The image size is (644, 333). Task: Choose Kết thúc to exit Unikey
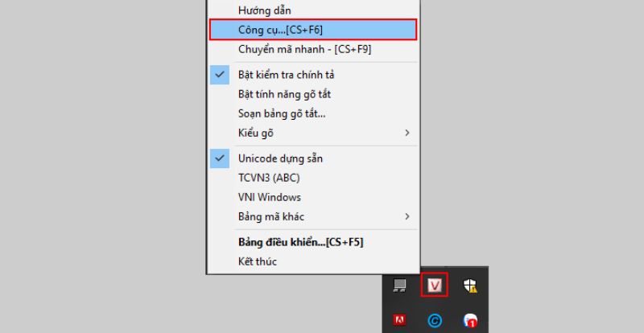[x=313, y=261]
